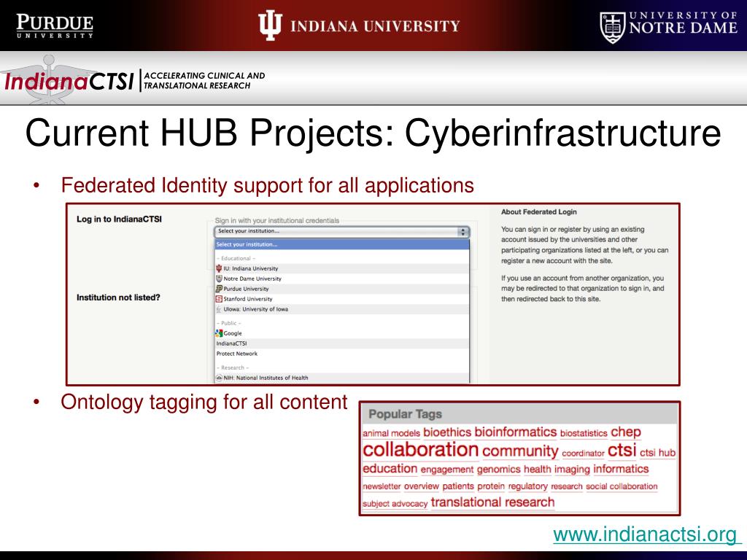Click the About Federated Login heading
Image resolution: width=747 pixels, height=560 pixels.
(x=539, y=212)
